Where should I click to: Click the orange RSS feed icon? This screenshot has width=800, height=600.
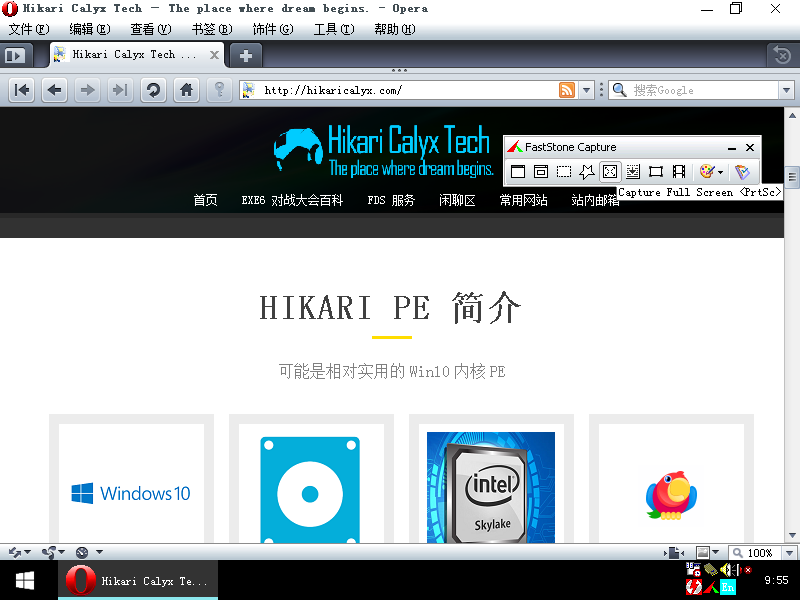coord(567,90)
